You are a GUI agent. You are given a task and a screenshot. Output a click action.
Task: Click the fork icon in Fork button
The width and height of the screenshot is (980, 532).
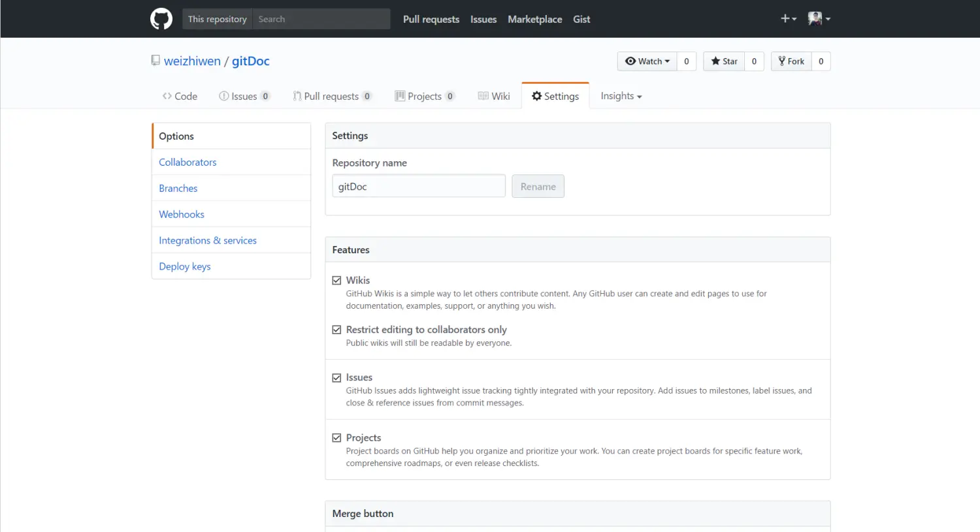pyautogui.click(x=782, y=61)
